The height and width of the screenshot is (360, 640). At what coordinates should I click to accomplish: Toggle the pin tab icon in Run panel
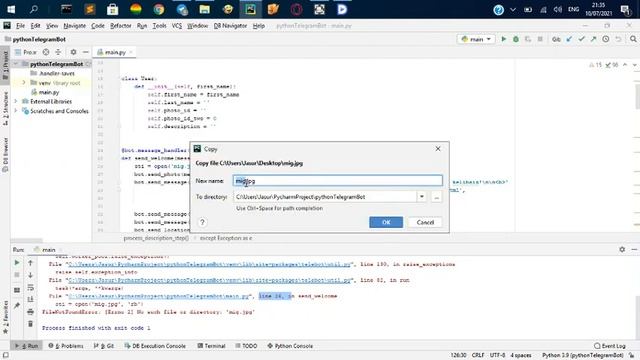17,305
